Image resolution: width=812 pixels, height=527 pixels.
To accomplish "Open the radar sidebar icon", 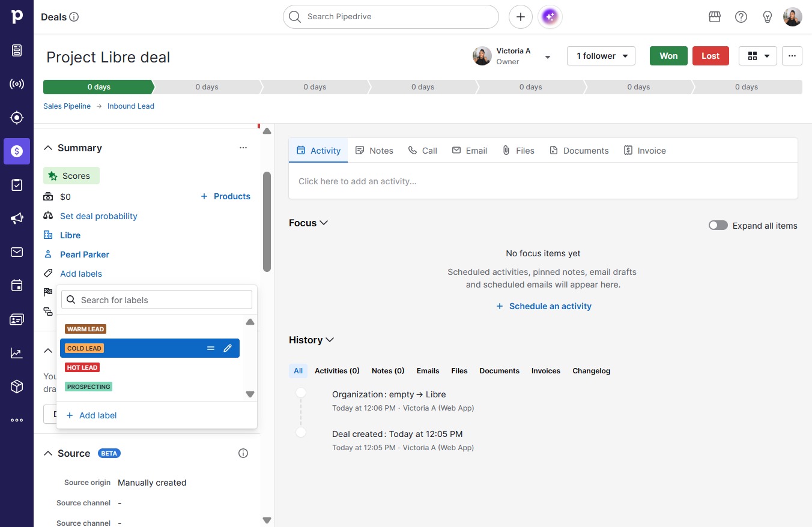I will click(17, 84).
